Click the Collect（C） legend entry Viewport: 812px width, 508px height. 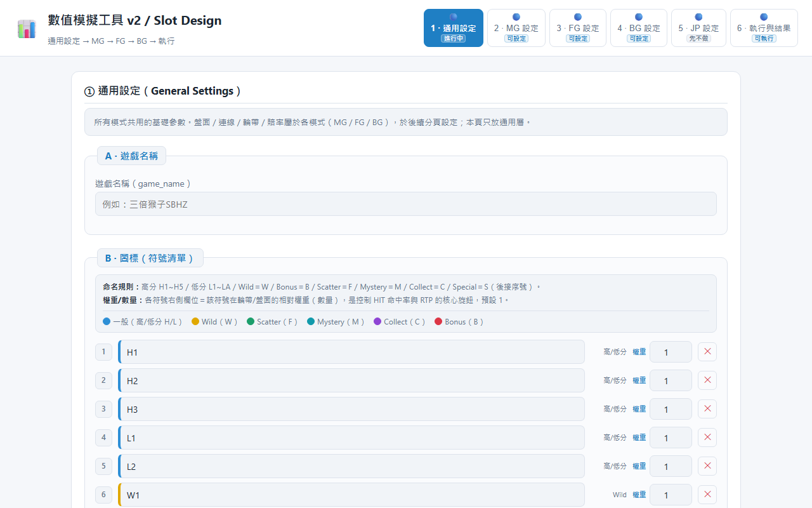400,322
